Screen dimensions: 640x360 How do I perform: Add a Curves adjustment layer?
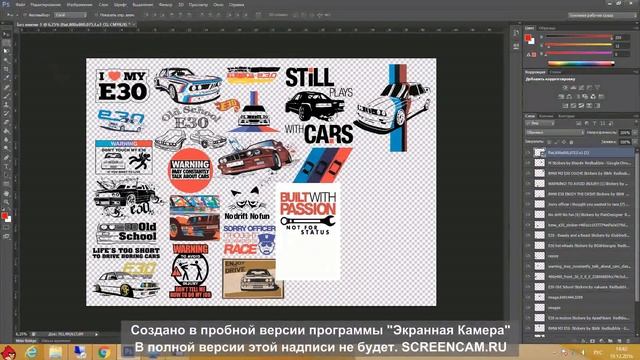pos(581,87)
